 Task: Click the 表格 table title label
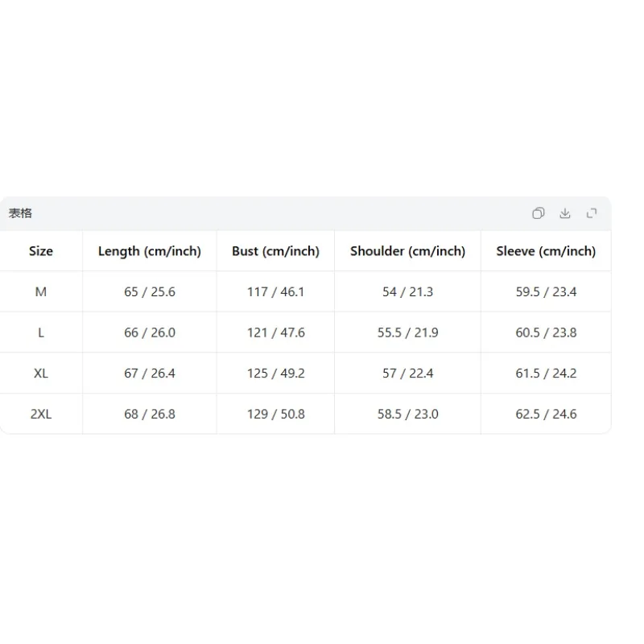pyautogui.click(x=20, y=213)
